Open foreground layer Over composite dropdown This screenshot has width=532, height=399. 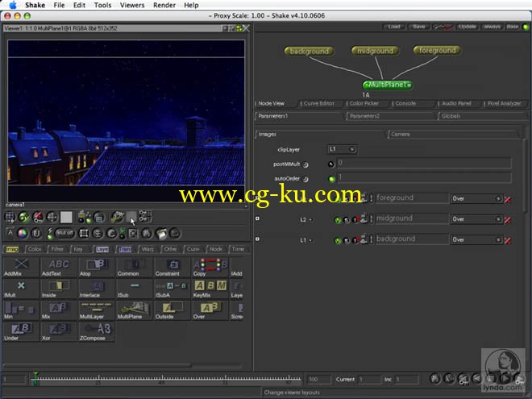point(476,198)
